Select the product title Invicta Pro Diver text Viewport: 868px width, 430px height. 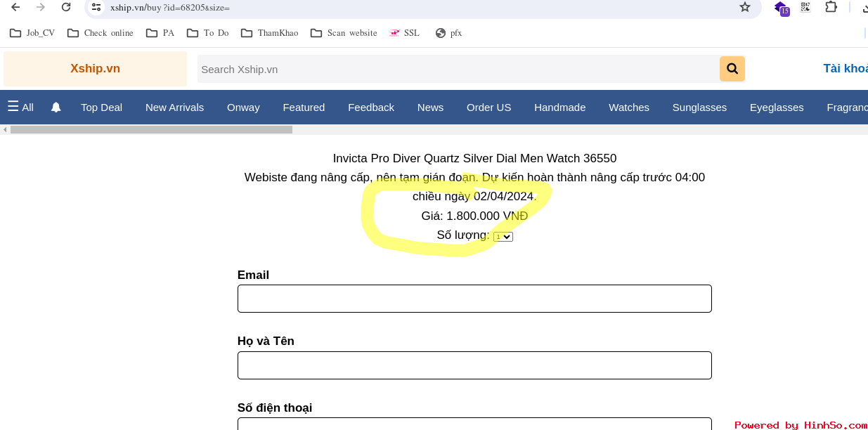(474, 159)
